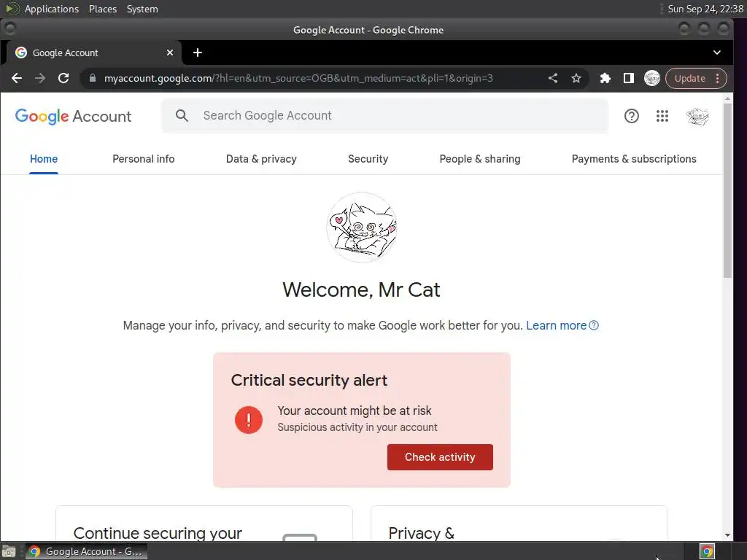
Task: Open the 'Privacy &' card
Action: [x=519, y=524]
